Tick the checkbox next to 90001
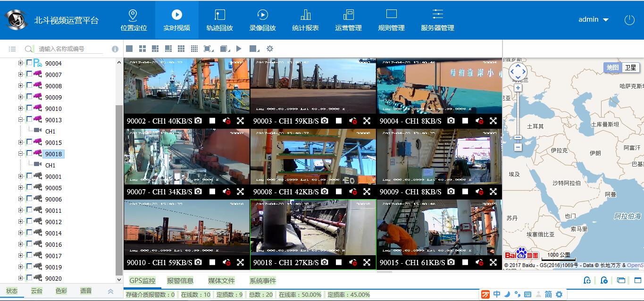This screenshot has height=301, width=644. click(x=29, y=176)
